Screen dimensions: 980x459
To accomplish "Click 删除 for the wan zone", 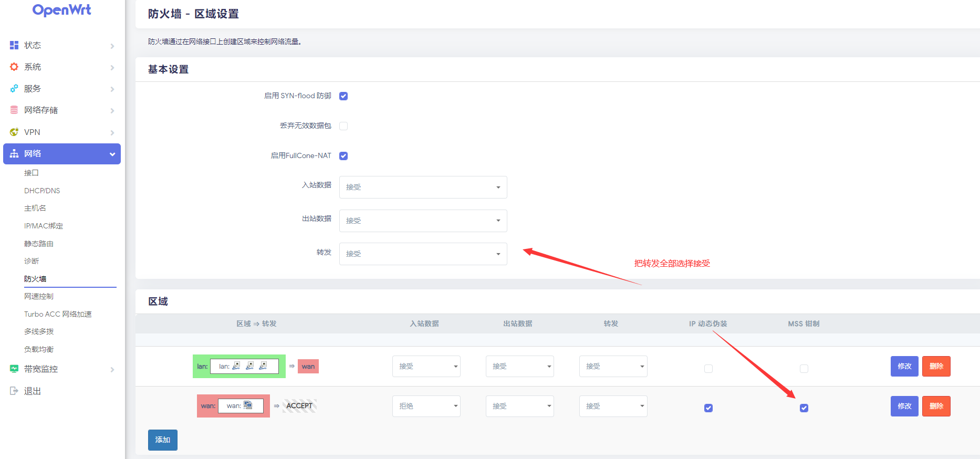I will pos(936,406).
